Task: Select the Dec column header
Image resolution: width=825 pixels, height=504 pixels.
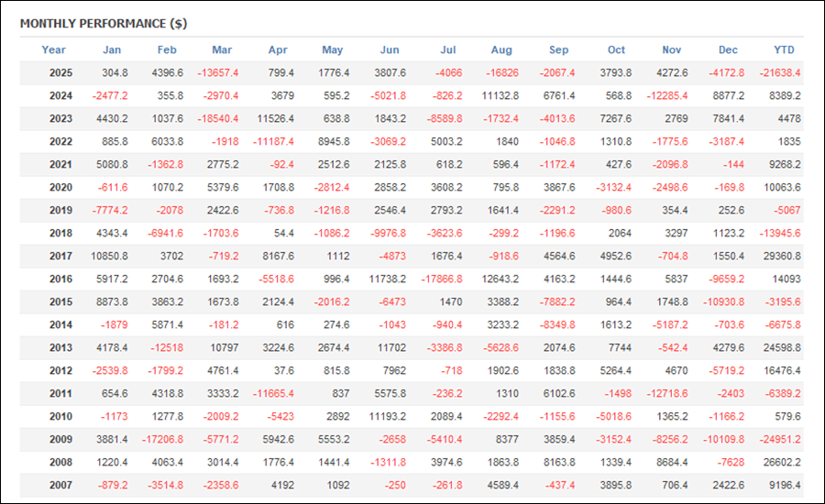Action: pyautogui.click(x=728, y=49)
